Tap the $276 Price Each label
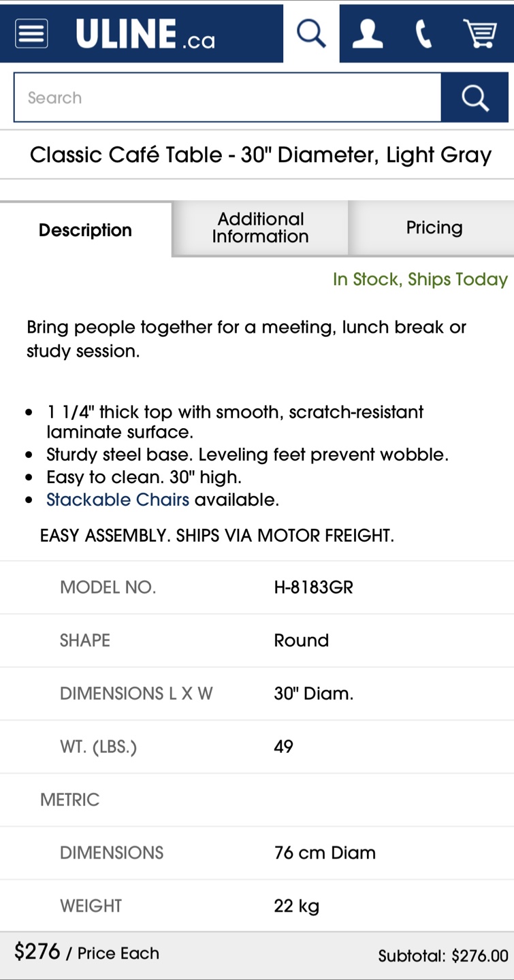 (86, 952)
